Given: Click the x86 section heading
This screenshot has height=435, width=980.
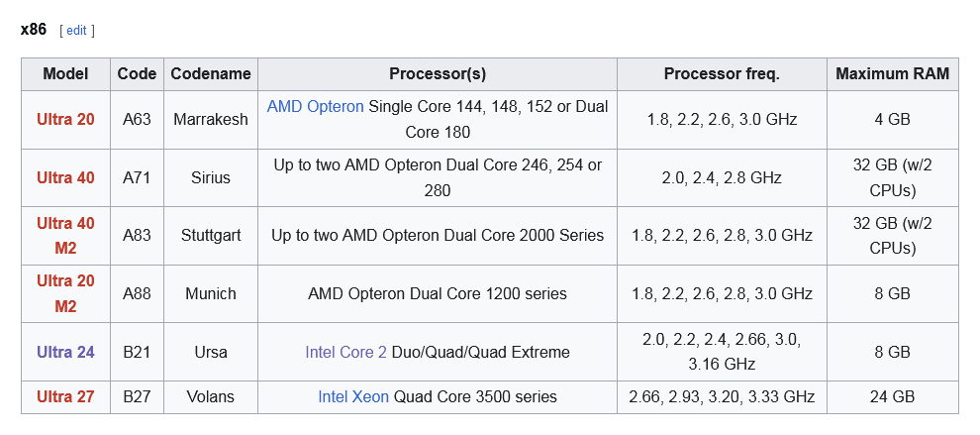Looking at the screenshot, I should coord(33,30).
